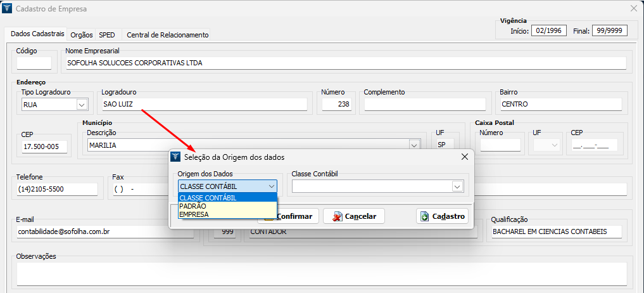Image resolution: width=644 pixels, height=293 pixels.
Task: Switch to the Orgãos tab
Action: [x=82, y=35]
